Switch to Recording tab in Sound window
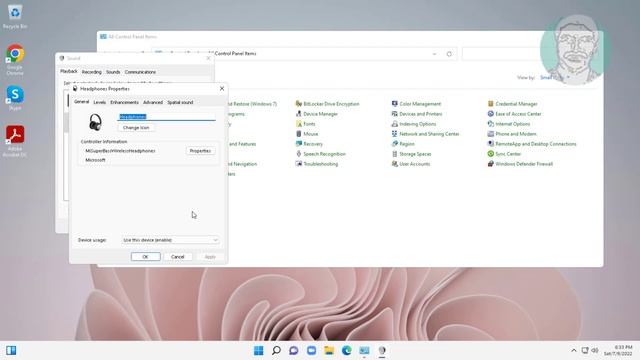This screenshot has height=360, width=640. click(91, 72)
